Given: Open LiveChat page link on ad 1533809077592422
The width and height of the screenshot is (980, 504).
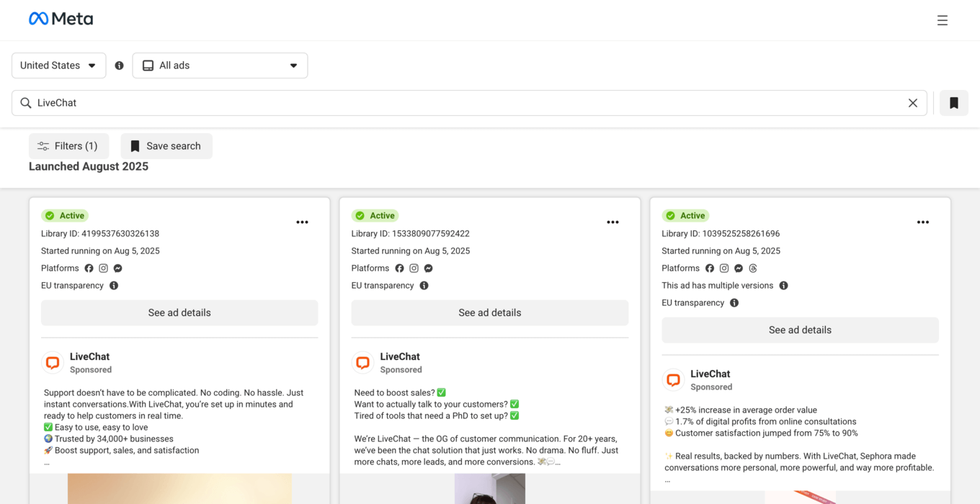Looking at the screenshot, I should pos(400,356).
